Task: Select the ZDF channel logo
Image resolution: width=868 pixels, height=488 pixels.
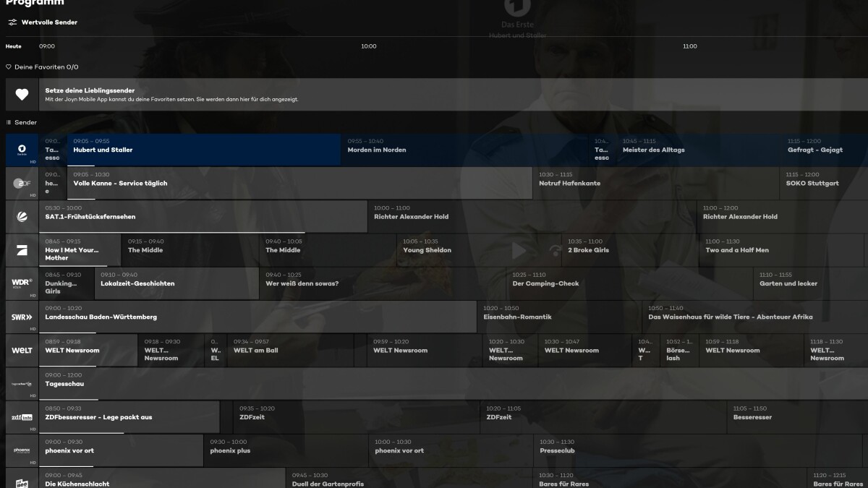Action: click(22, 183)
